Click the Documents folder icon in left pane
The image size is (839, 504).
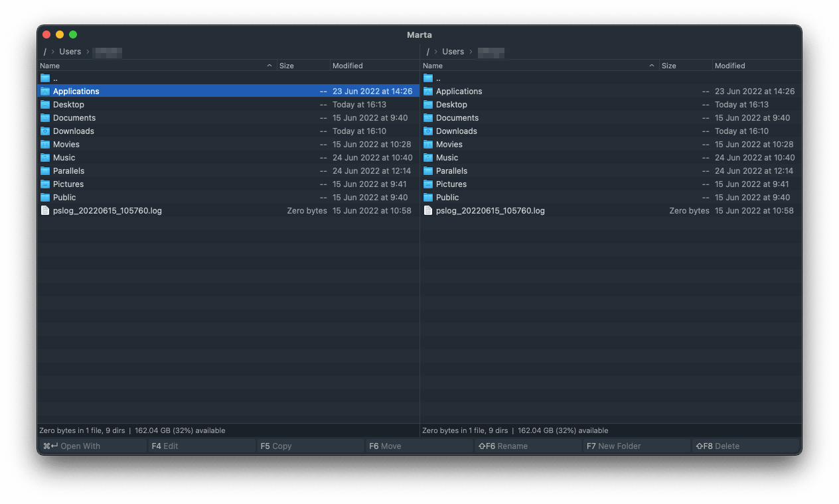(x=45, y=117)
